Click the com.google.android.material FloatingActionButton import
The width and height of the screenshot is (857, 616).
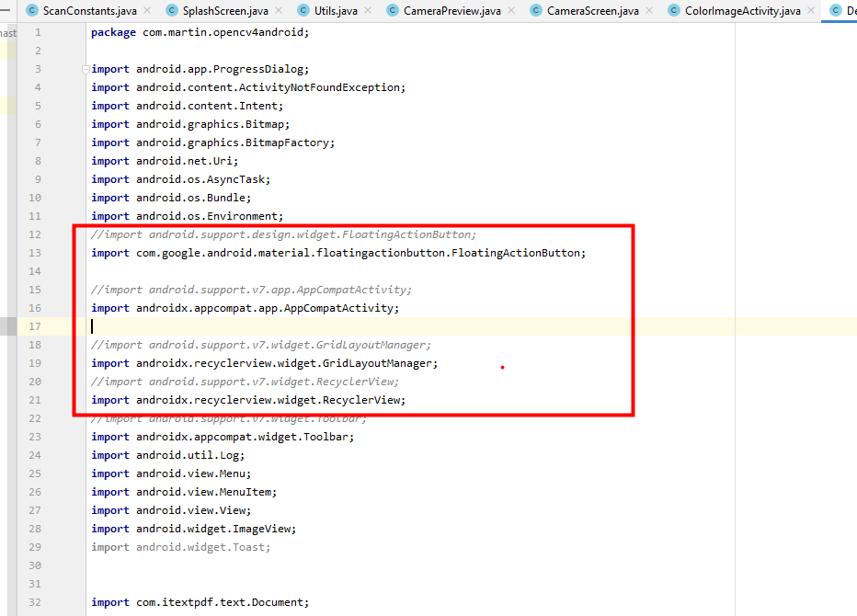[x=338, y=253]
